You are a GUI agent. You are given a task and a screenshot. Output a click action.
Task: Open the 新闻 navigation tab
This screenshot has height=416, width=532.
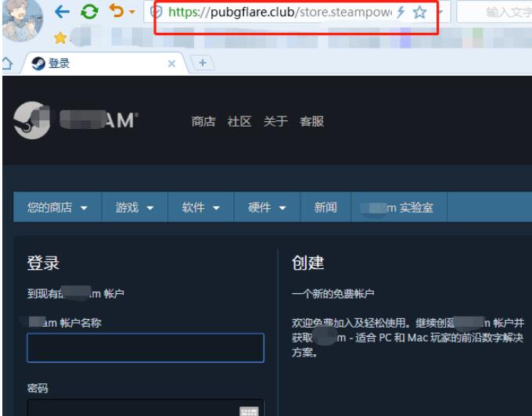(x=325, y=207)
